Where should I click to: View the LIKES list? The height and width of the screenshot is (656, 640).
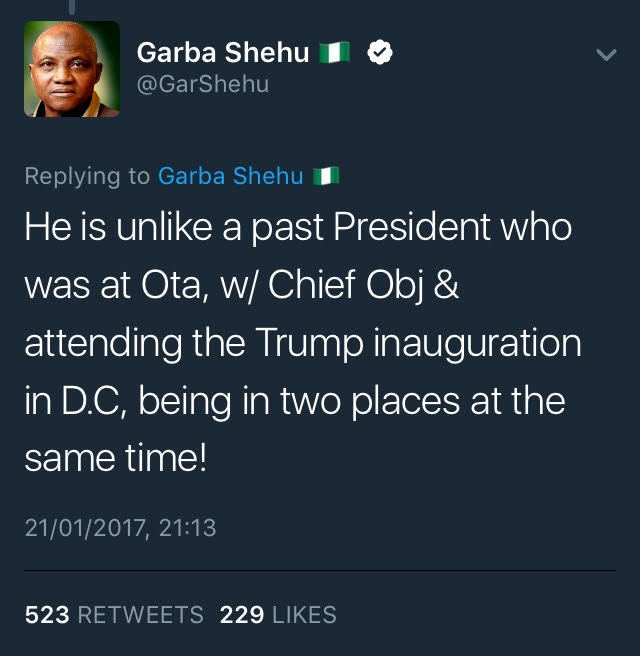click(x=304, y=615)
